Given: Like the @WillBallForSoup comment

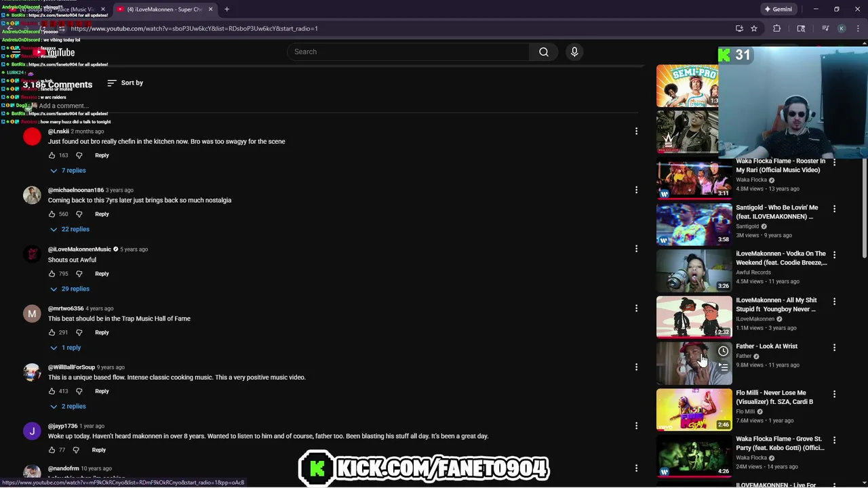Looking at the screenshot, I should [x=52, y=391].
